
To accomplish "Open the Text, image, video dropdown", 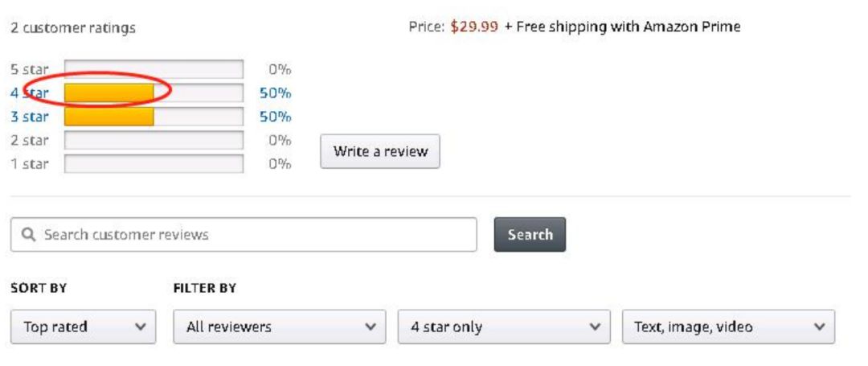I will [728, 327].
